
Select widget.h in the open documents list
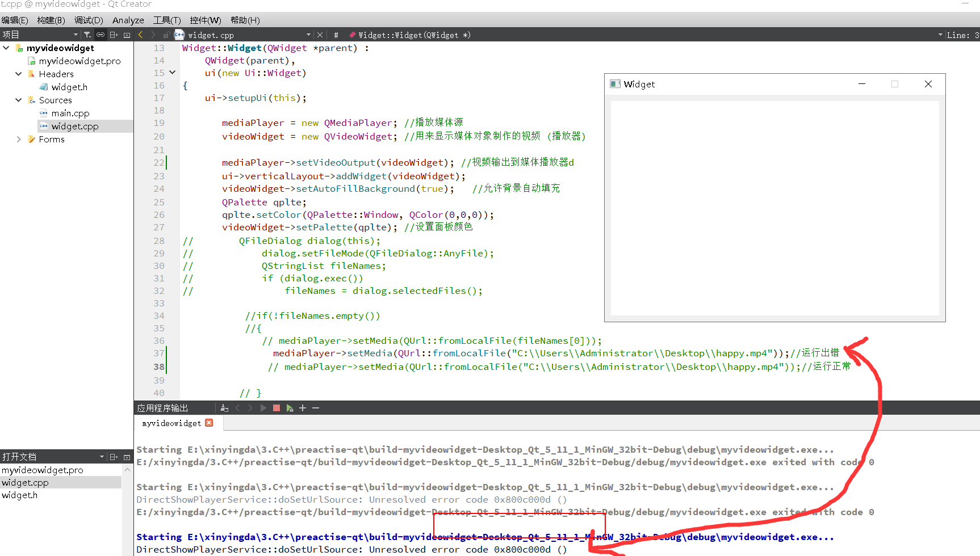[x=20, y=495]
